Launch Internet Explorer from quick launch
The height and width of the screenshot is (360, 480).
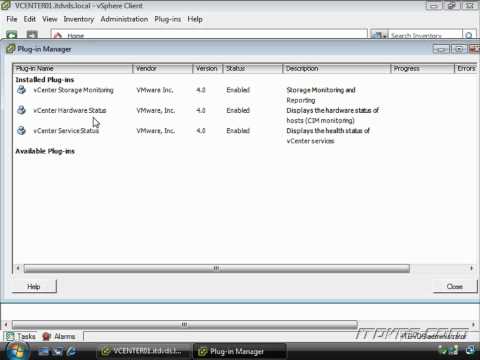click(71, 351)
